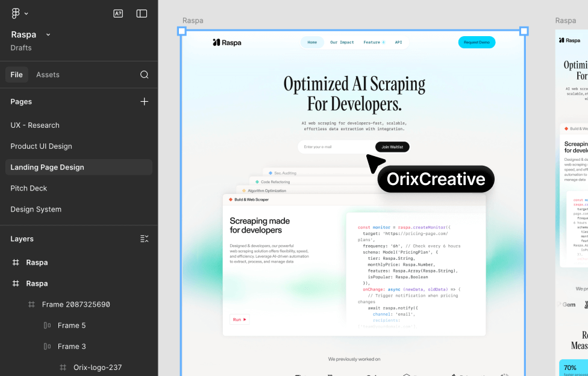
Task: Click the Layers section header
Action: [22, 239]
